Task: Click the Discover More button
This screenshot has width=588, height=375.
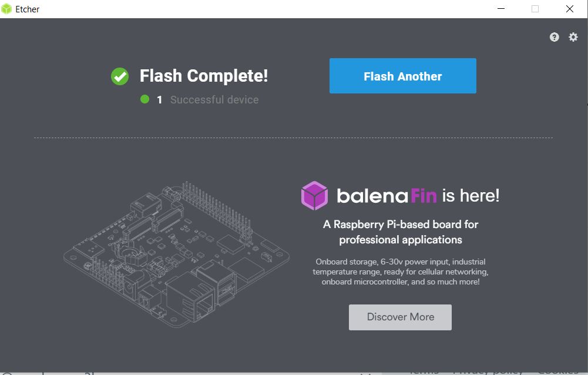Action: pyautogui.click(x=400, y=317)
